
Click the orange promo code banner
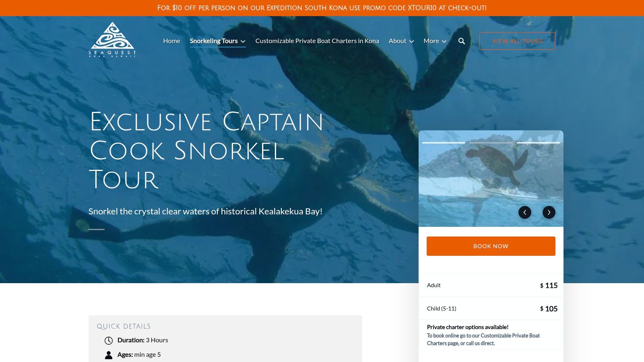click(x=322, y=8)
